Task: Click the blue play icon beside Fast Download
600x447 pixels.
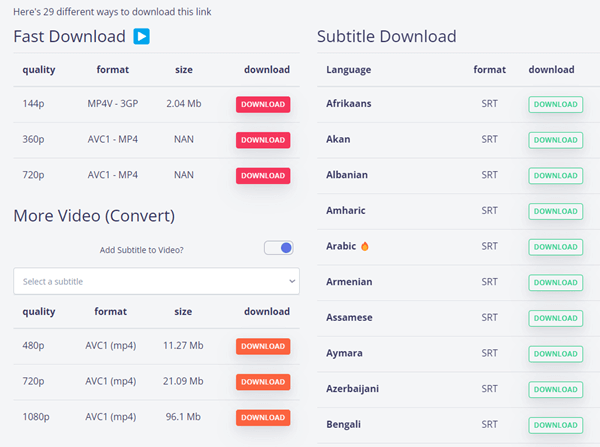Action: tap(141, 36)
